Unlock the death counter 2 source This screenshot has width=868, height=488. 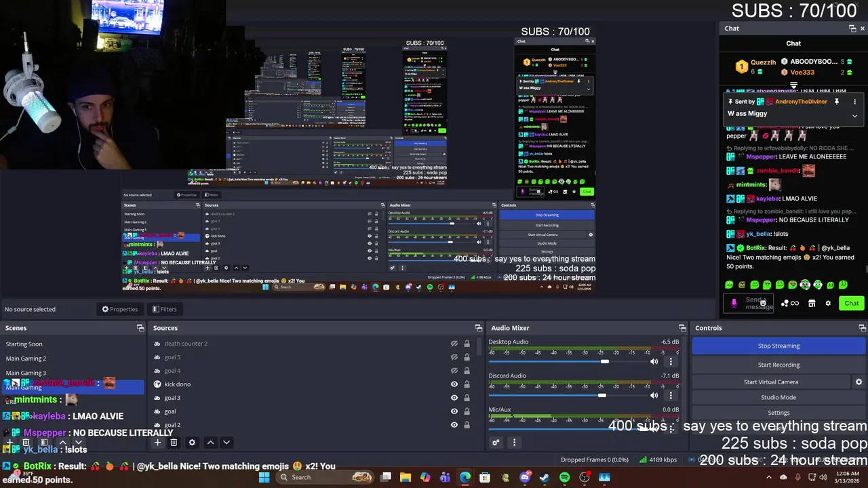point(467,344)
